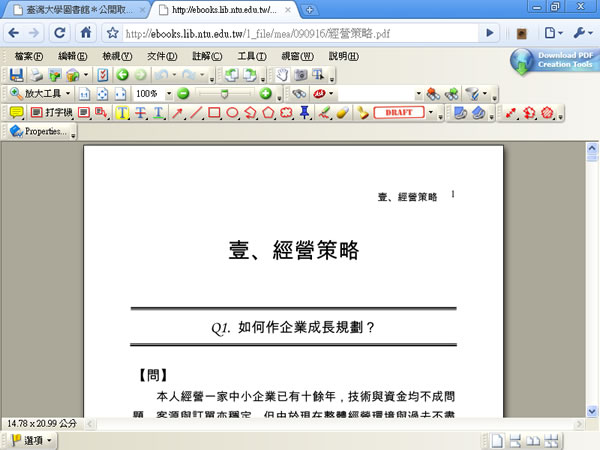Click the browser Home button
The image size is (600, 450).
tap(86, 33)
